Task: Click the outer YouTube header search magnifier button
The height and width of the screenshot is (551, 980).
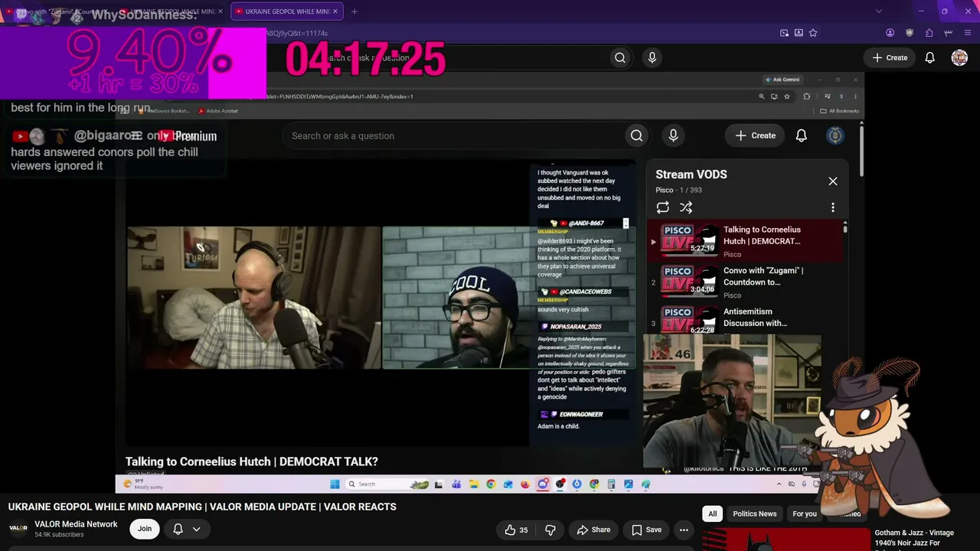Action: [x=620, y=57]
